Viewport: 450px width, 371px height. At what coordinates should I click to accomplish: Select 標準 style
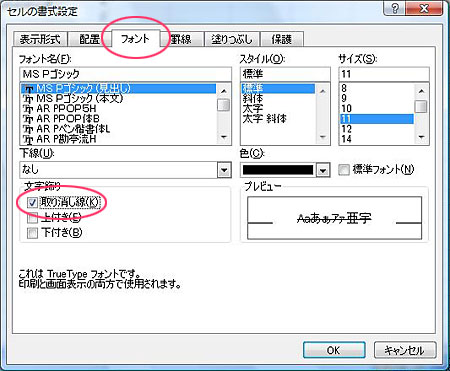[278, 88]
